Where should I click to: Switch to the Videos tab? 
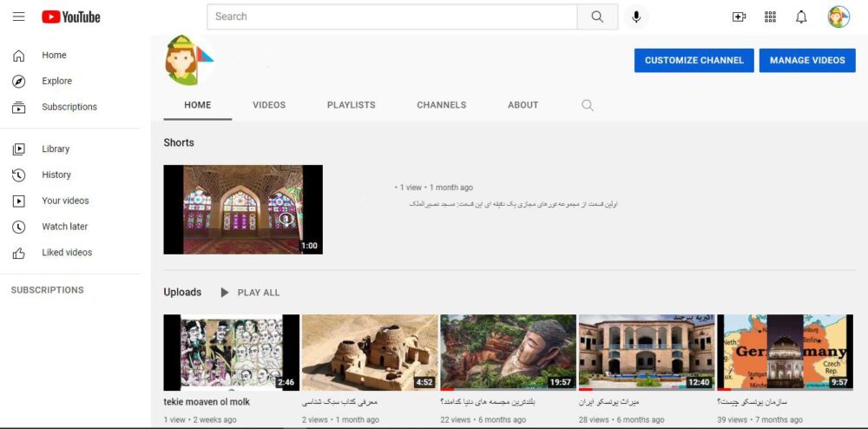[x=269, y=105]
